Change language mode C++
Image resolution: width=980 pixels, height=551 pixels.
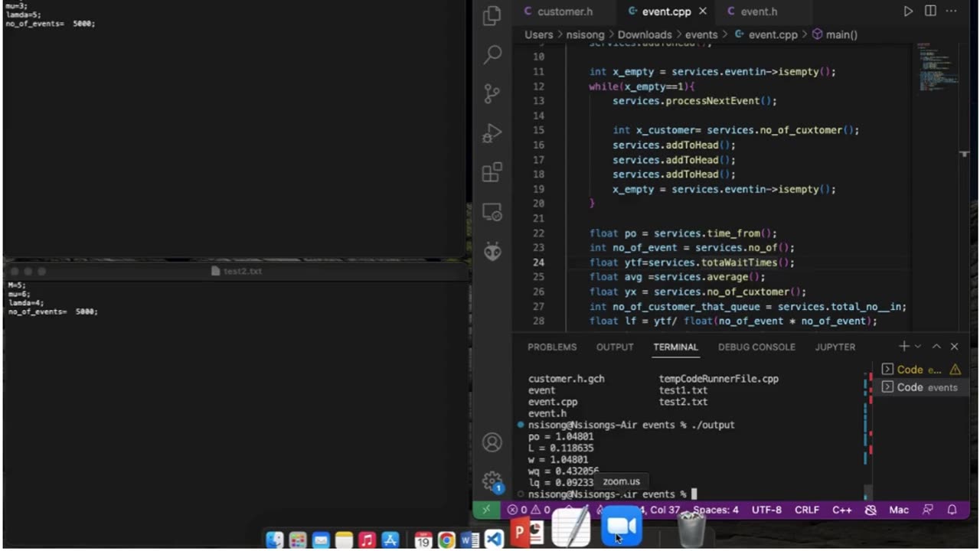click(842, 510)
